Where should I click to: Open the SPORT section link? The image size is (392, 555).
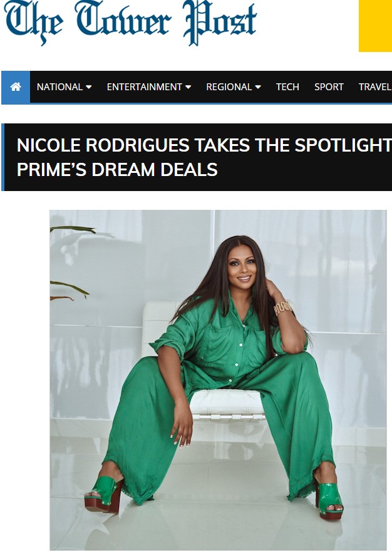(x=329, y=86)
